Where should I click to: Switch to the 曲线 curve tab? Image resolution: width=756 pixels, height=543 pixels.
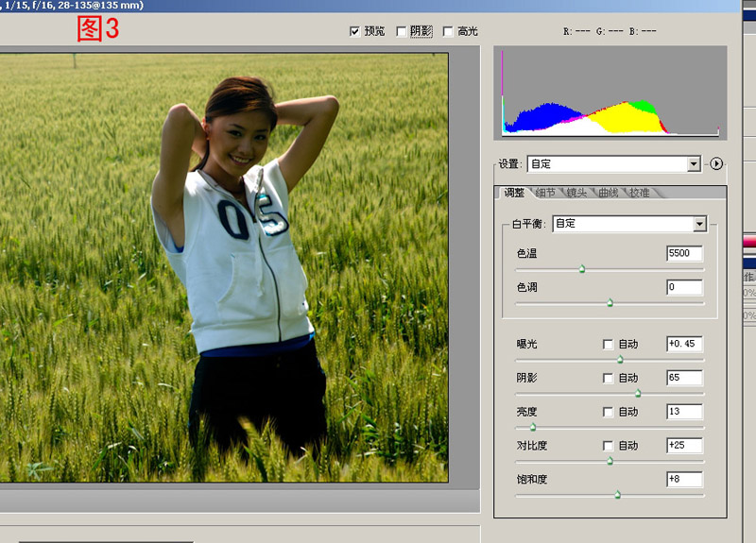pyautogui.click(x=608, y=193)
